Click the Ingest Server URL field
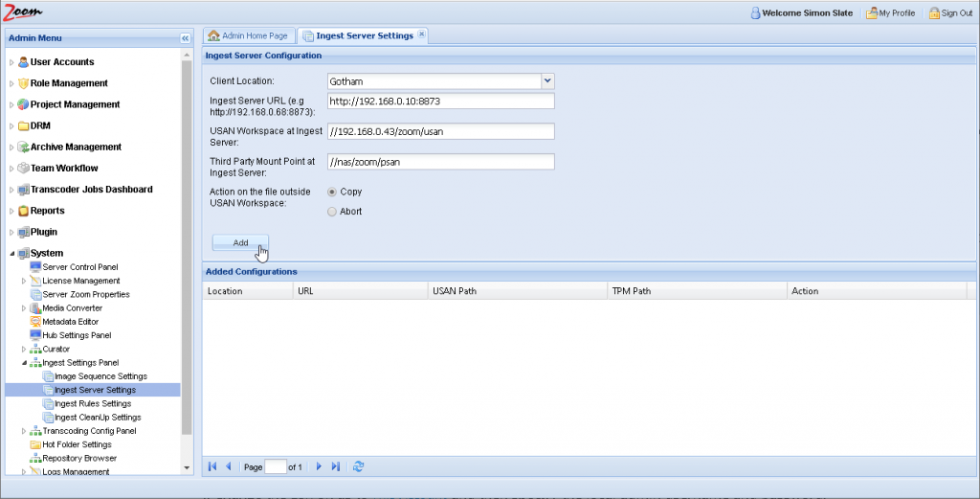 click(x=440, y=102)
